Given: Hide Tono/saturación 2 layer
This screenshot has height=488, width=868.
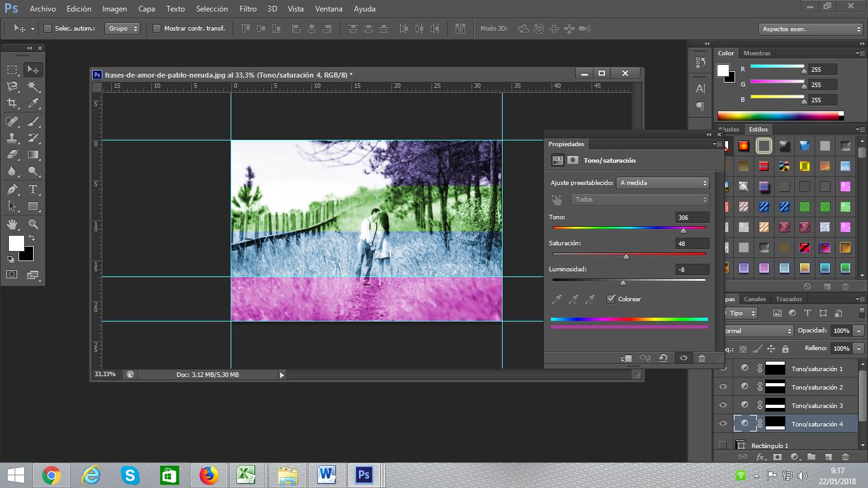Looking at the screenshot, I should point(723,387).
